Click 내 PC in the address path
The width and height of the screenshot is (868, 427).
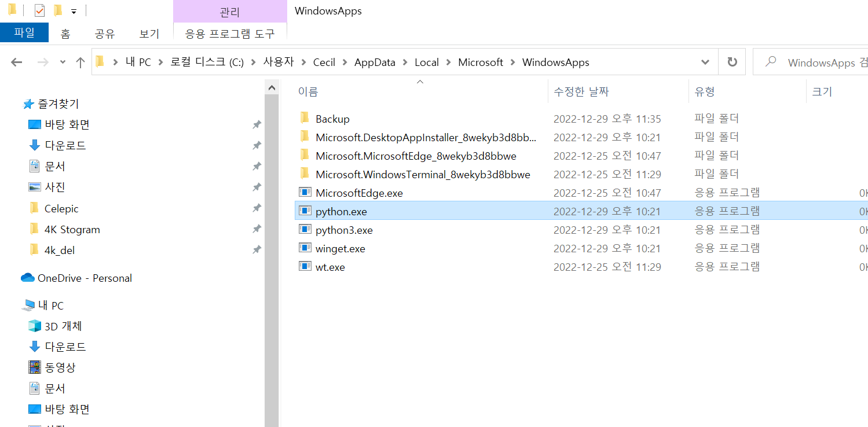138,62
